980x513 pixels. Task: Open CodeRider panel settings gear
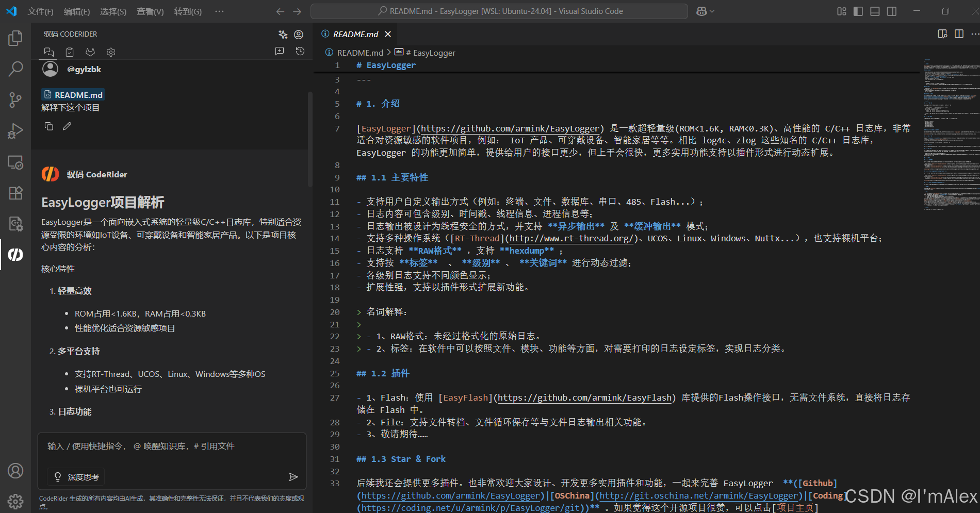[x=110, y=52]
